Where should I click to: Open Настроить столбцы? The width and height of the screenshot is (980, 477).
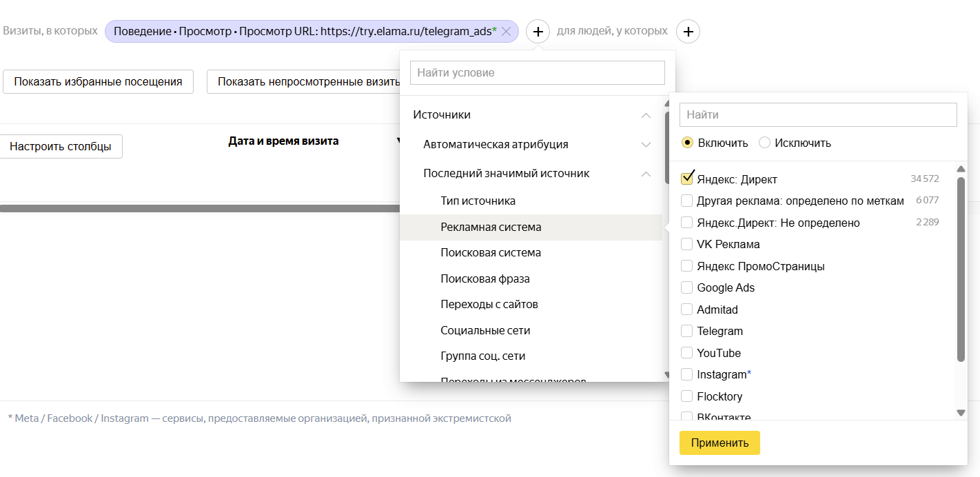click(61, 146)
